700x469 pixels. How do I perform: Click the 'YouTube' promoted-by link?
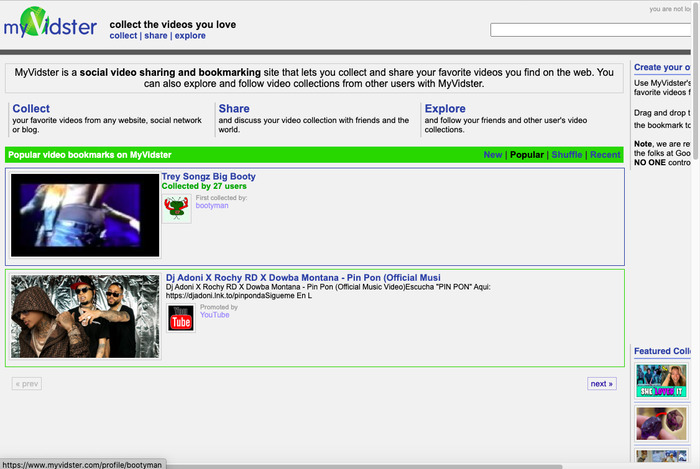click(x=215, y=315)
